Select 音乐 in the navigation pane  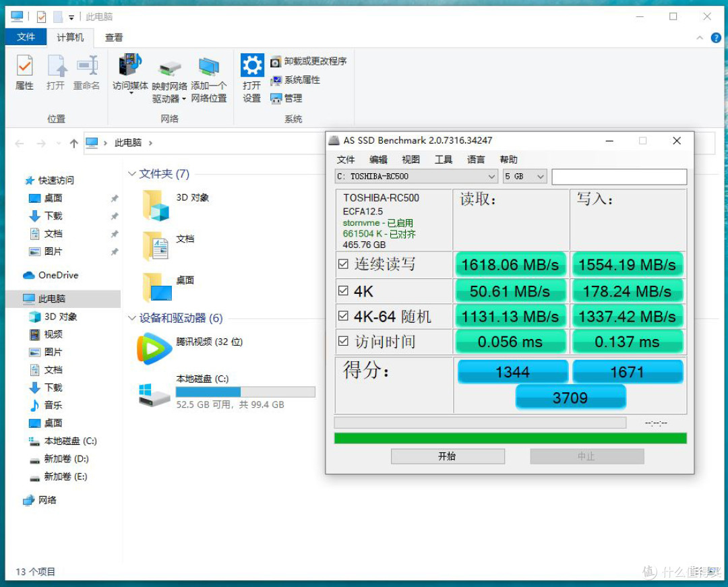coord(53,405)
